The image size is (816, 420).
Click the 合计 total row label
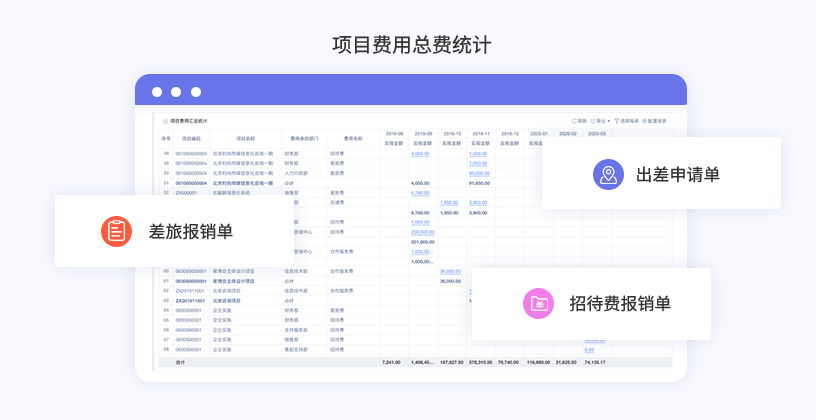pyautogui.click(x=181, y=362)
